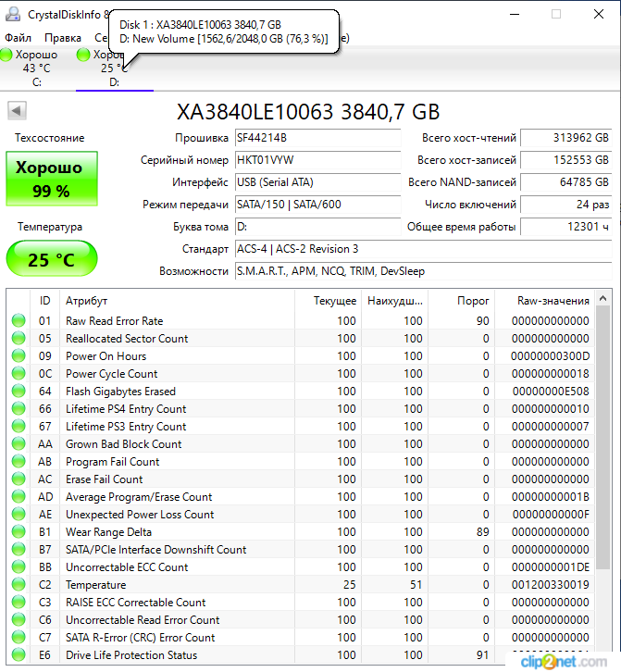The height and width of the screenshot is (672, 621).
Task: Click the Буква тома field showing D:
Action: (x=317, y=227)
